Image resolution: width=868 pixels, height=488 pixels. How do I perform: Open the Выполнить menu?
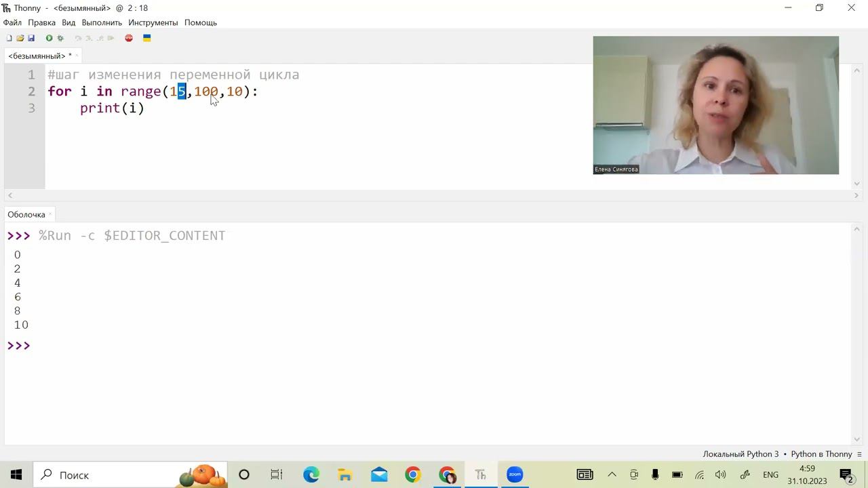[x=102, y=22]
